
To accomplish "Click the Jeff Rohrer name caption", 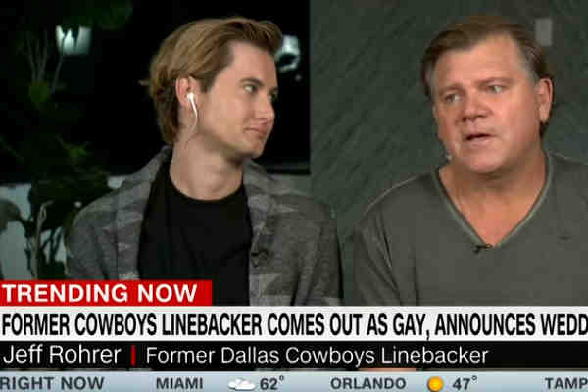I will [62, 355].
